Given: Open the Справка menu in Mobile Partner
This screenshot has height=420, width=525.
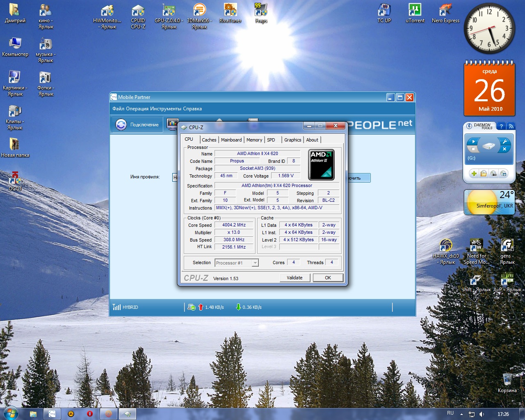Looking at the screenshot, I should pyautogui.click(x=192, y=109).
